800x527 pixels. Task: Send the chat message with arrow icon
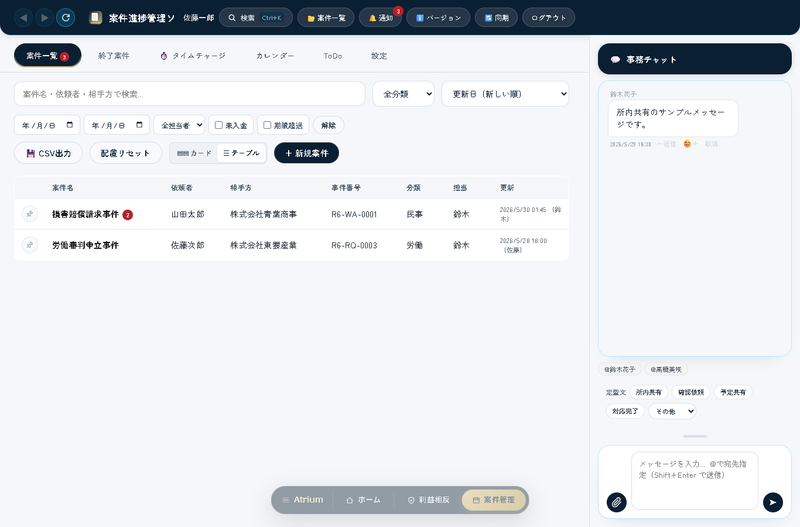tap(773, 503)
